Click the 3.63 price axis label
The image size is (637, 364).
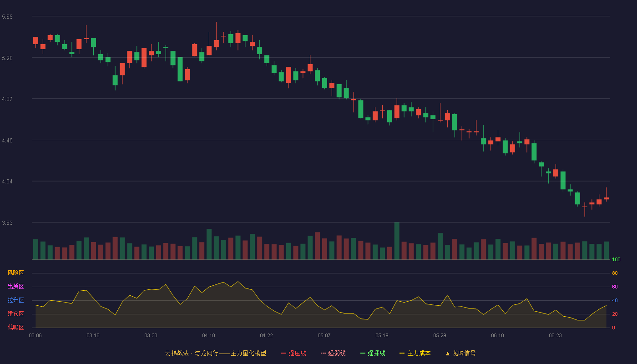(7, 223)
